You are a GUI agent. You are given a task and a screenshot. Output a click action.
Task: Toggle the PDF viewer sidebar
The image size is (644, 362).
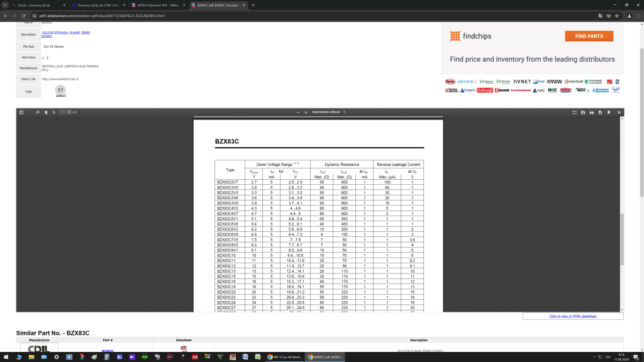(x=21, y=112)
